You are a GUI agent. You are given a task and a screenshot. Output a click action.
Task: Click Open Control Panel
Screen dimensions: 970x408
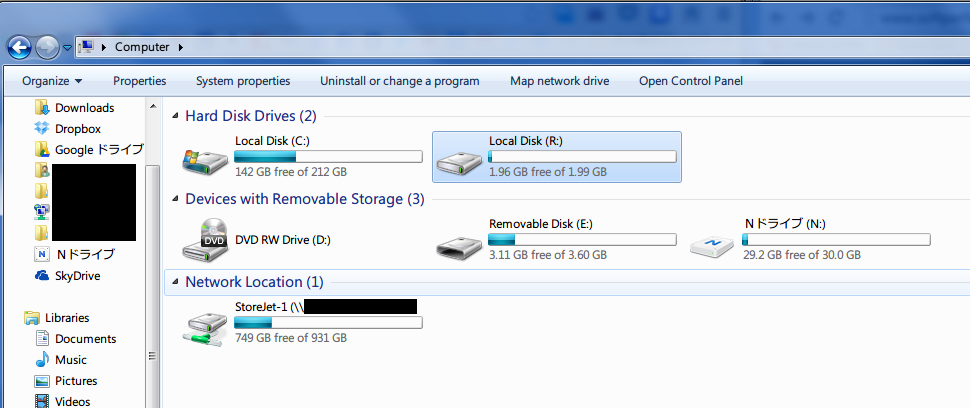pyautogui.click(x=691, y=81)
